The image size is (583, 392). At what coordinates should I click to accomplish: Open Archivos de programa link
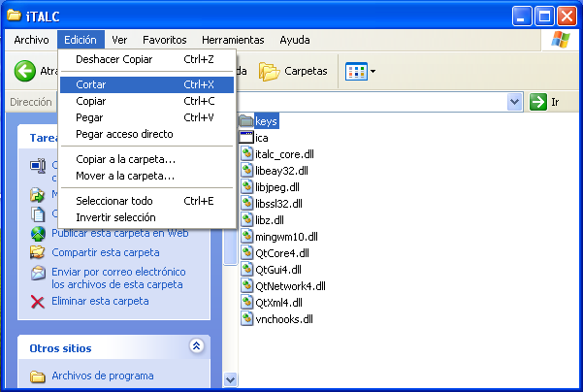[x=102, y=376]
